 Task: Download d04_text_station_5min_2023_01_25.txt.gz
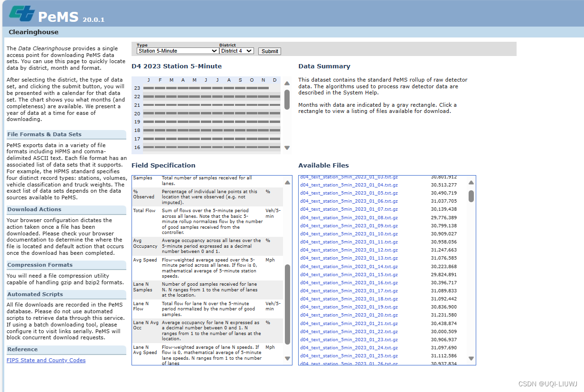(x=349, y=356)
